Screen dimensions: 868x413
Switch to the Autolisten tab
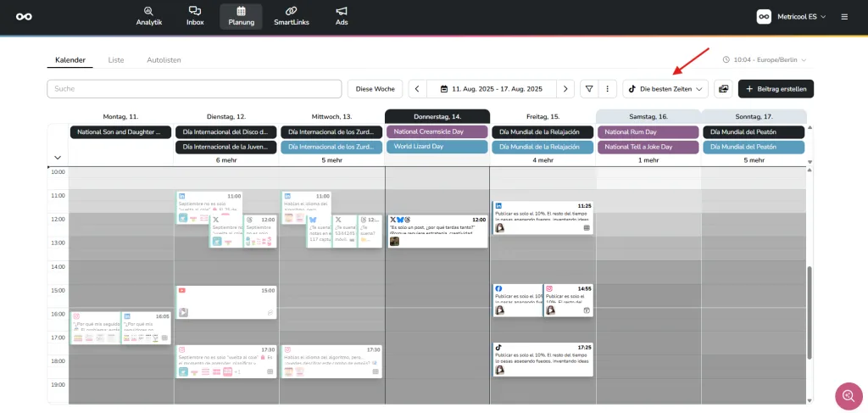tap(164, 60)
